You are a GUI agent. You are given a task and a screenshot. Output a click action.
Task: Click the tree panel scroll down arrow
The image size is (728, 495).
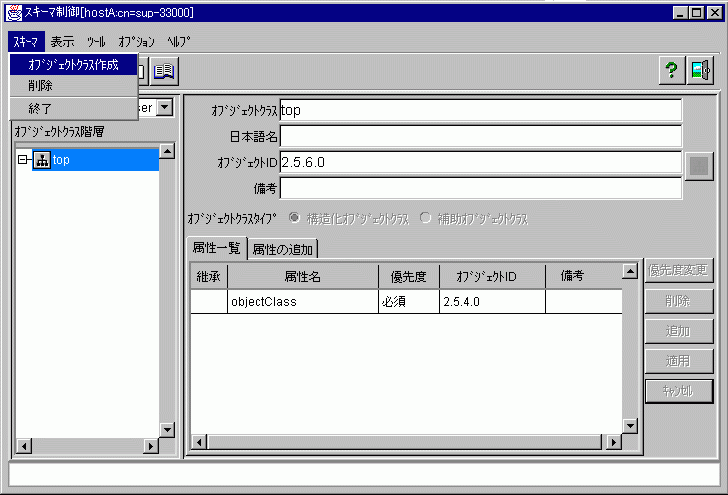(x=167, y=430)
